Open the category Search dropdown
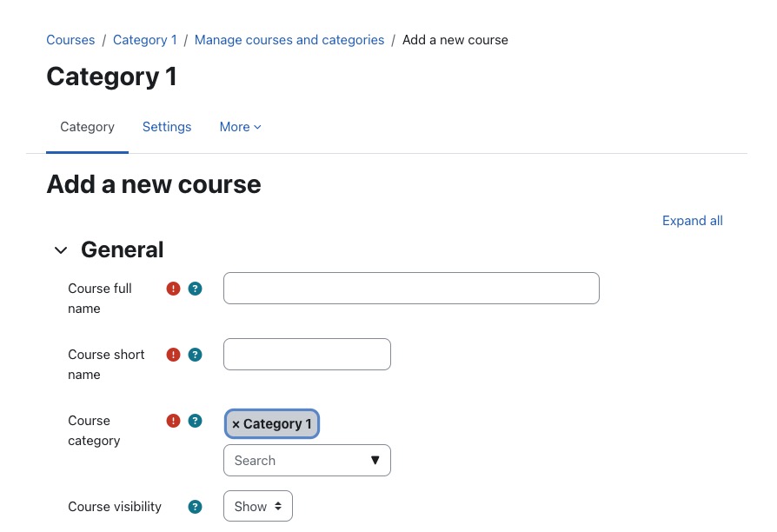This screenshot has width=777, height=532. tap(307, 460)
